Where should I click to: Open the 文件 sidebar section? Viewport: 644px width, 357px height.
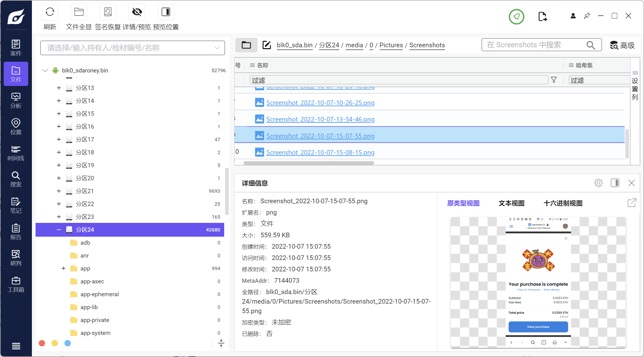16,74
